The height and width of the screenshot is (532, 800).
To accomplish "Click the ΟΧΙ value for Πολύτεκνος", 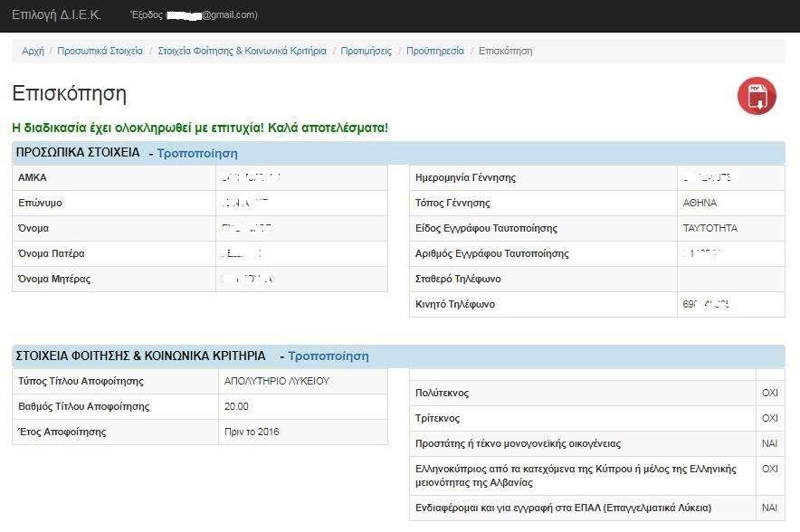I will (x=769, y=393).
